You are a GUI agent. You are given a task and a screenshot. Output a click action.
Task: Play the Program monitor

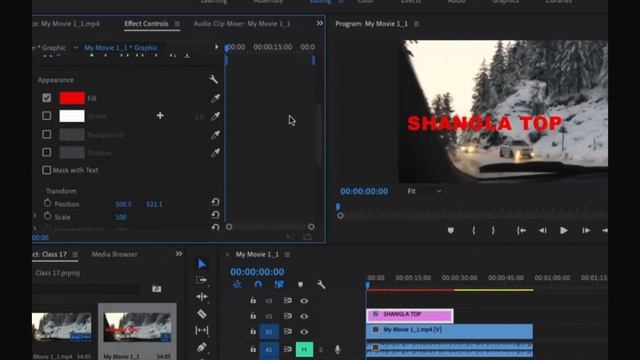(x=564, y=231)
